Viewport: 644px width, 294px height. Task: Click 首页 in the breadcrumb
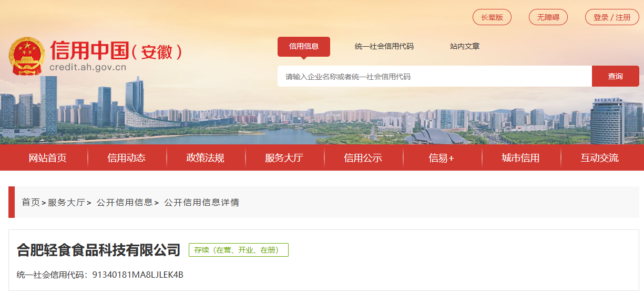click(30, 202)
